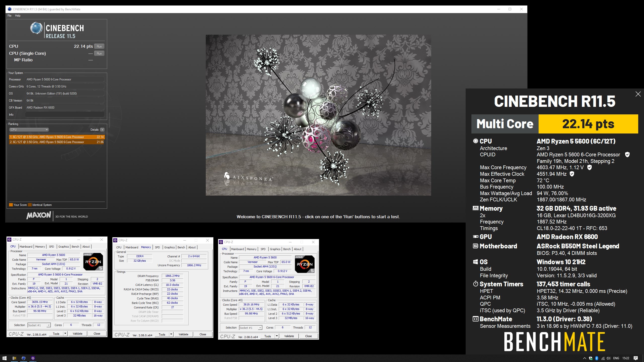Viewport: 644px width, 362px height.
Task: Click the Ryzen 5 logo in CPU-Z showing 3659.15 MHz
Action: [93, 262]
